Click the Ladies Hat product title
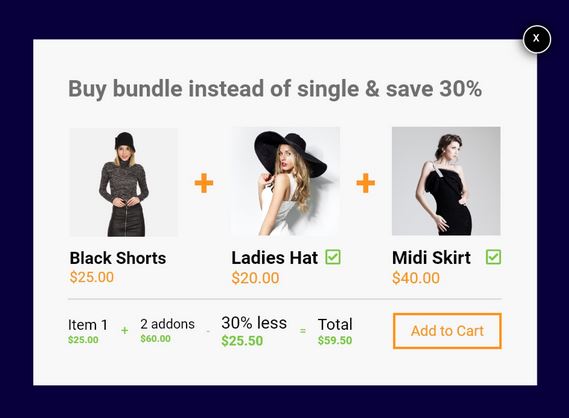 point(275,258)
